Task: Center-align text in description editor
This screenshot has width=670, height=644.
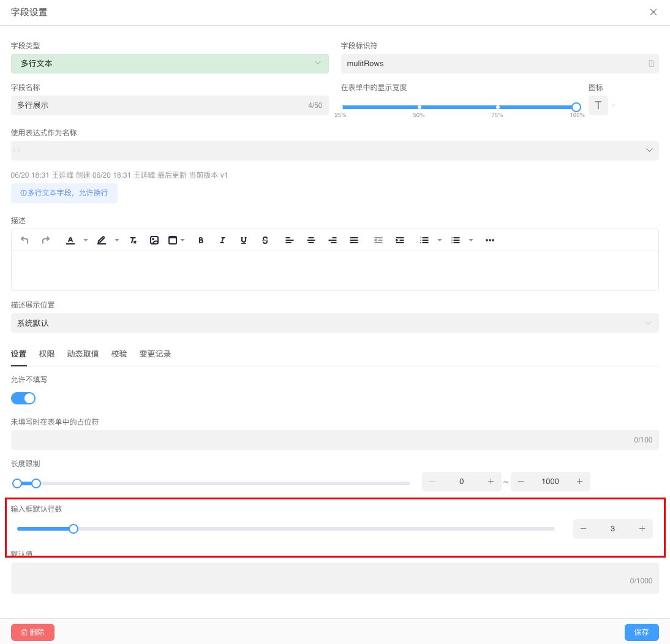Action: (x=311, y=240)
